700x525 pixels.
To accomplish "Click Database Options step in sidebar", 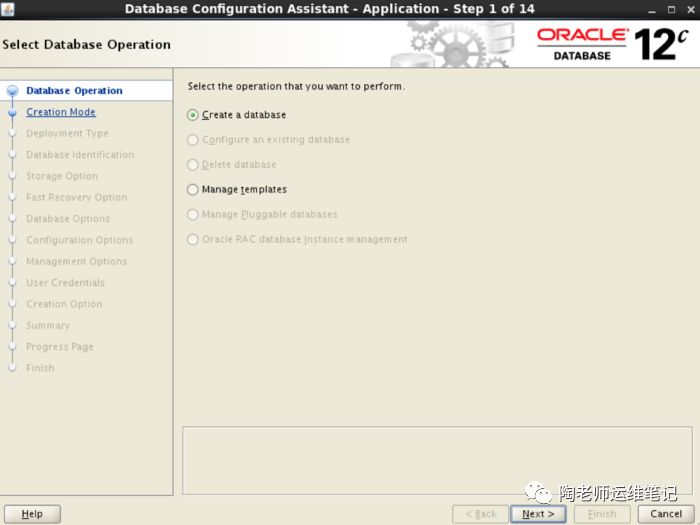I will pyautogui.click(x=68, y=219).
